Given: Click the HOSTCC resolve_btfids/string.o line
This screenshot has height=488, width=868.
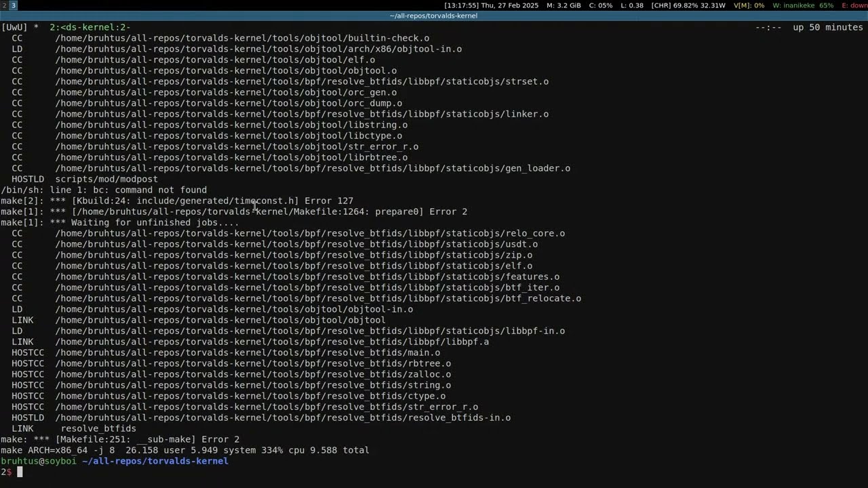Looking at the screenshot, I should [231, 385].
